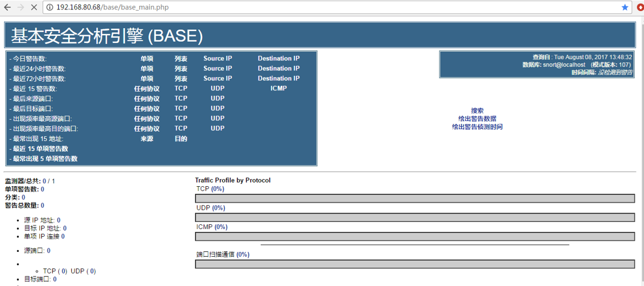Open UDP link for 最后来源端口

tap(217, 99)
